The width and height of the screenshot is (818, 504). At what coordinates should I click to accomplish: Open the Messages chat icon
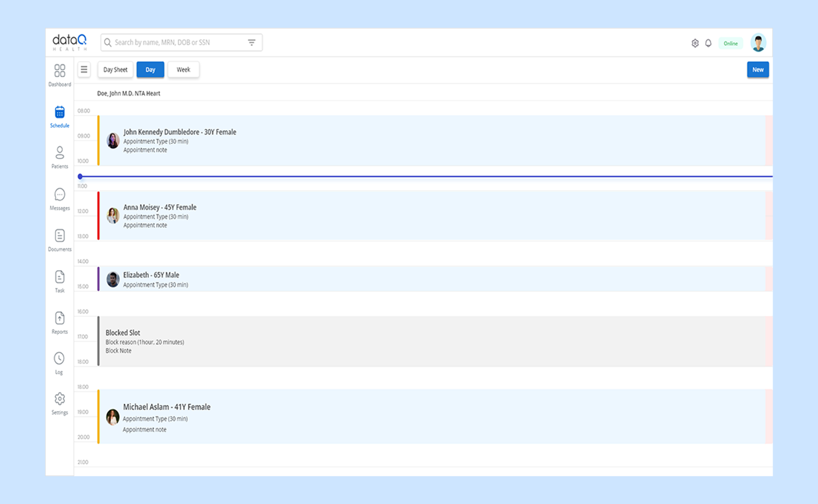pos(60,194)
